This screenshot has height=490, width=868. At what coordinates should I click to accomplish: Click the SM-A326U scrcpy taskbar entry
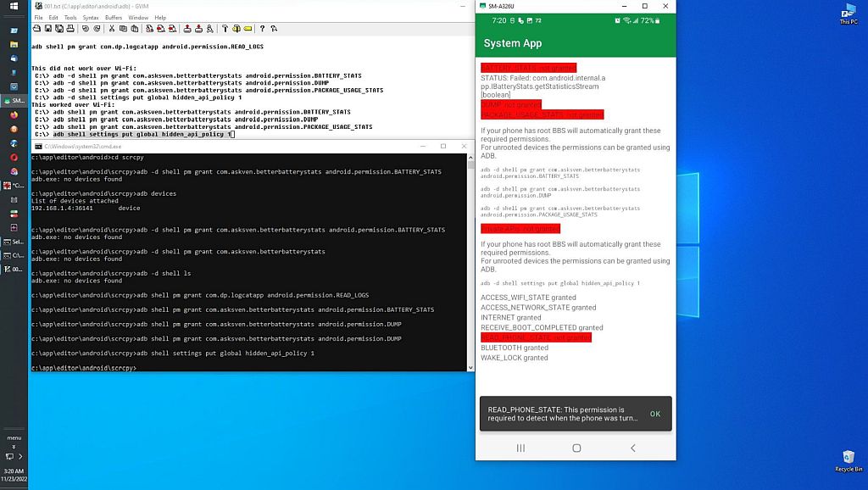[x=14, y=101]
